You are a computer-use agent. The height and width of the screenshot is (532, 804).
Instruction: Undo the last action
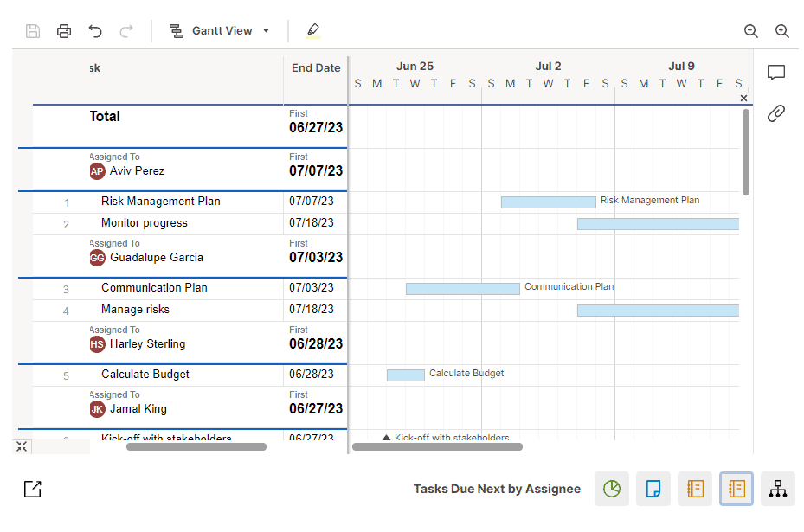coord(95,31)
